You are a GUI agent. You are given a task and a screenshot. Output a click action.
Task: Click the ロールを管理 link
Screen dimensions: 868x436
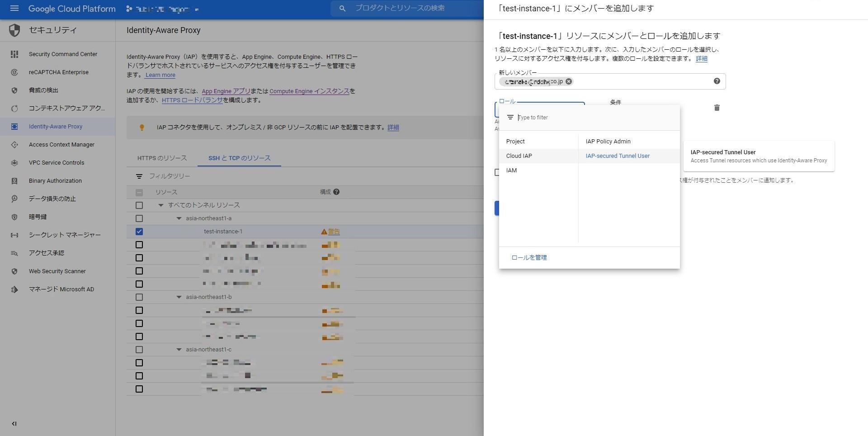click(529, 257)
